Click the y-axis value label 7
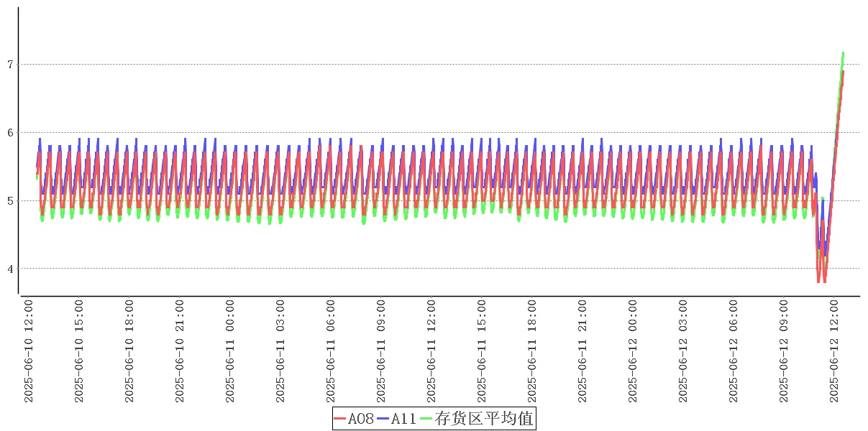Viewport: 868px width, 431px height. tap(10, 65)
